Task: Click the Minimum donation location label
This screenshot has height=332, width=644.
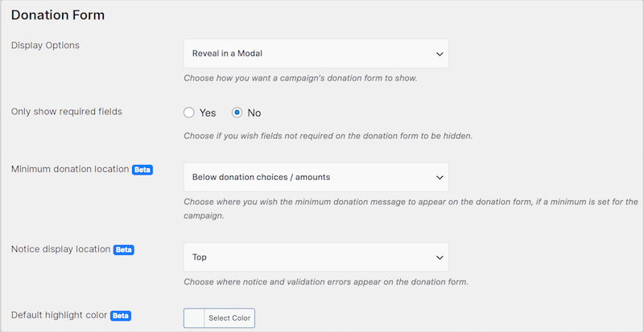Action: tap(70, 169)
